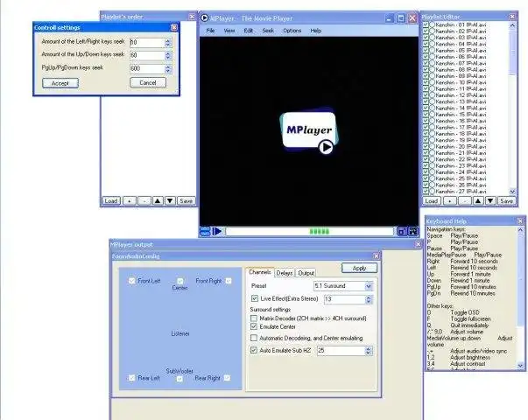This screenshot has height=420, width=528.
Task: Uncheck Emulate Center option
Action: tap(254, 326)
